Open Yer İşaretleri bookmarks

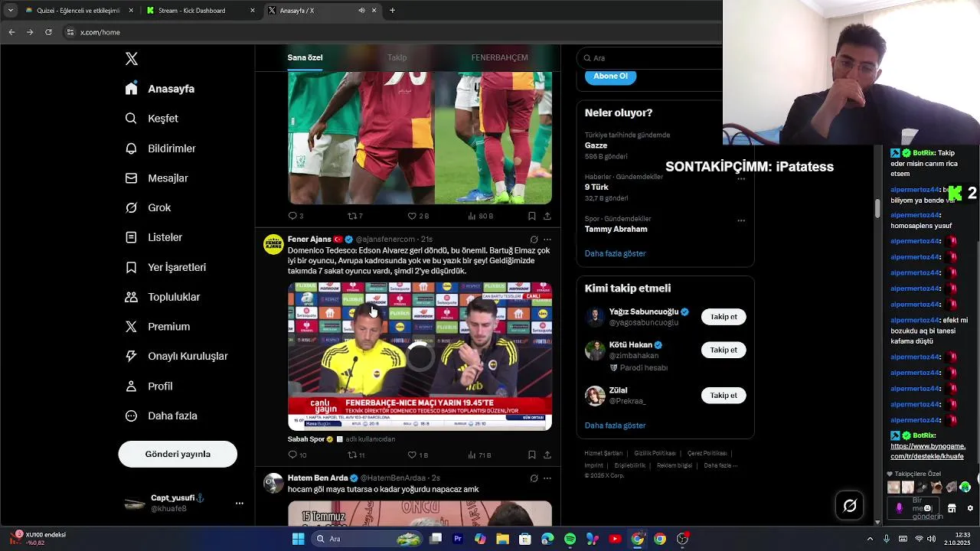click(165, 267)
